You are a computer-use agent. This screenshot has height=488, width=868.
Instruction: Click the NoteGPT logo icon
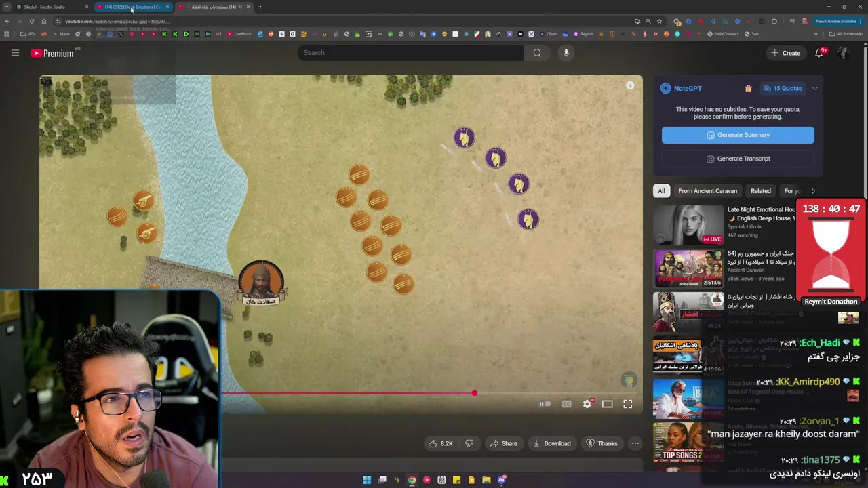coord(666,88)
